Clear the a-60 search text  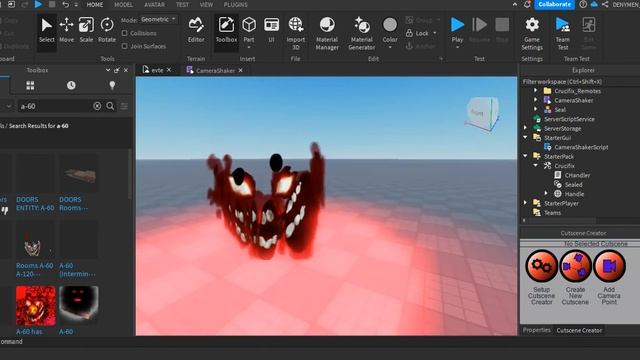pos(97,106)
